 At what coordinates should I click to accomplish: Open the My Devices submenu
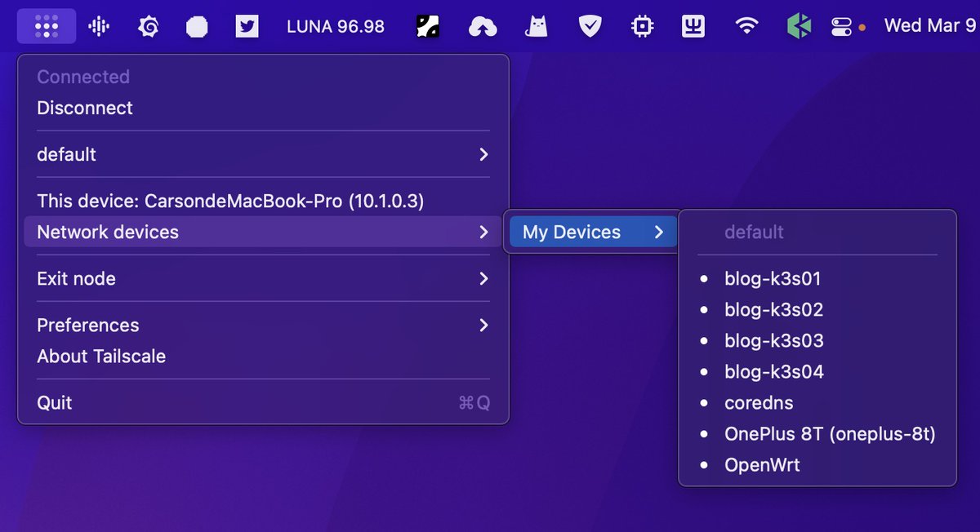594,232
